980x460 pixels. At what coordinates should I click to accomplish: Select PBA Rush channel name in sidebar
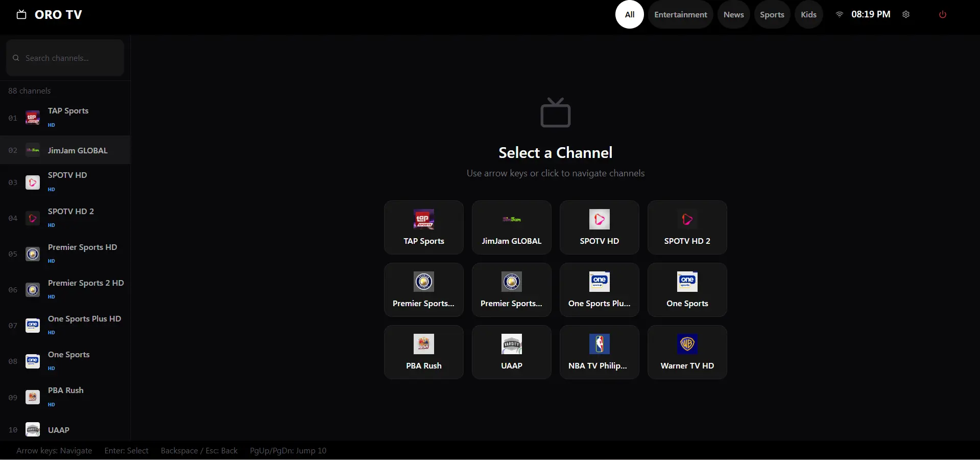coord(66,390)
